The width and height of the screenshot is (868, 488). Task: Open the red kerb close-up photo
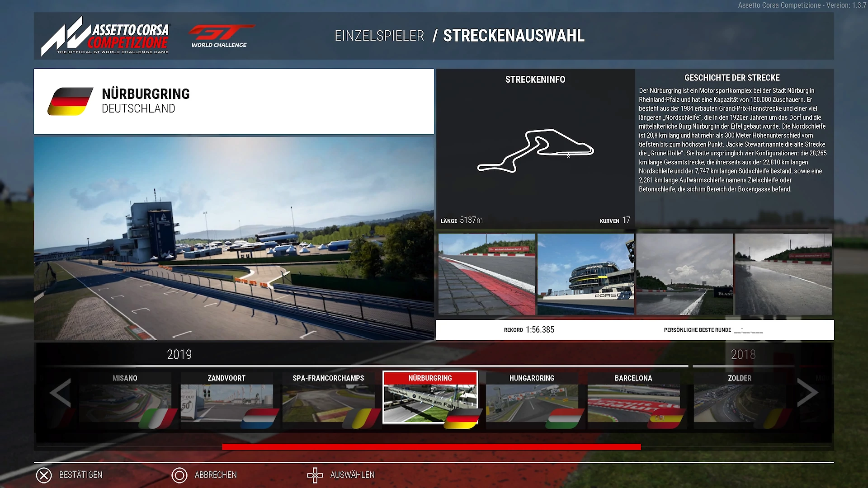coord(486,274)
